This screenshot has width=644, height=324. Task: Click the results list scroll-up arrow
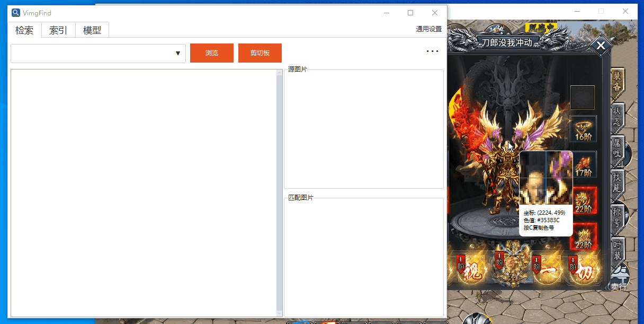click(x=280, y=72)
